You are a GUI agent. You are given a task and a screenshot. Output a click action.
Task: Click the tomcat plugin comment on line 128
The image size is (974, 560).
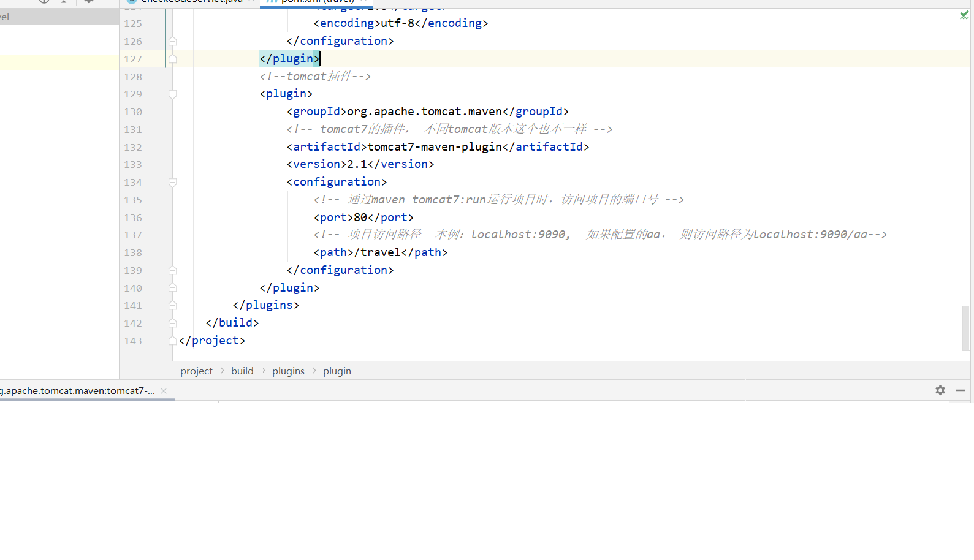(315, 77)
